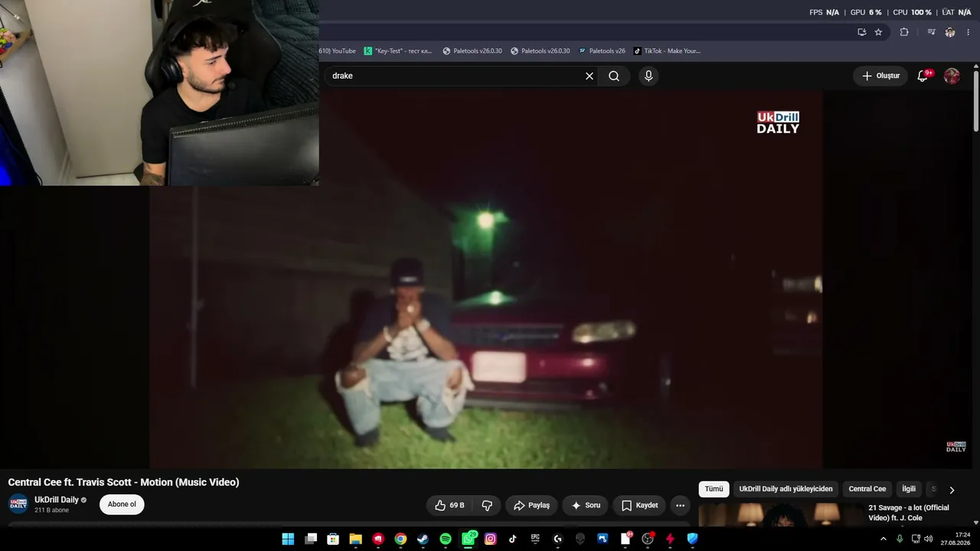Click the playing Central Cee video frame
The height and width of the screenshot is (551, 980).
[486, 279]
